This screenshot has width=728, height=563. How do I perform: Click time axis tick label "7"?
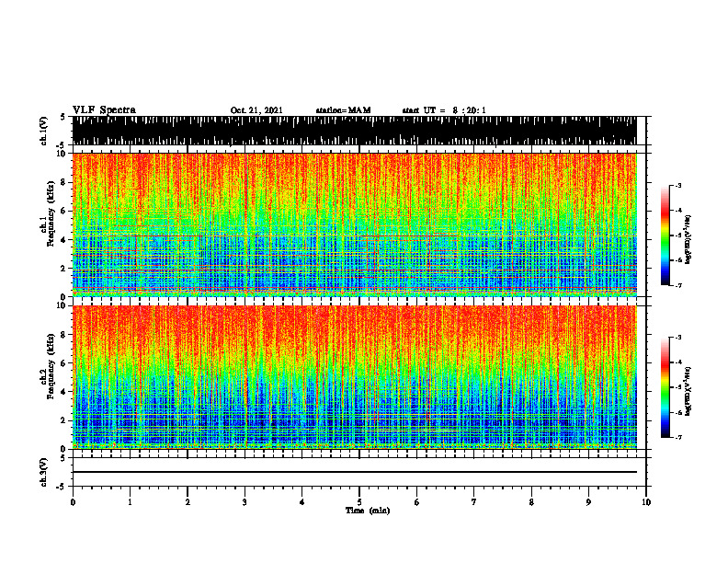(x=474, y=502)
